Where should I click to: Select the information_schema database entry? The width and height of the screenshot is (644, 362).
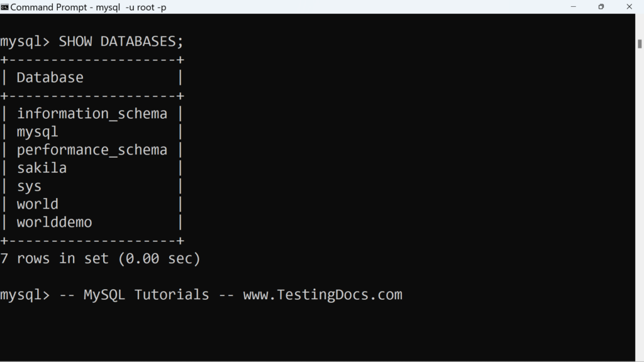[x=92, y=113]
